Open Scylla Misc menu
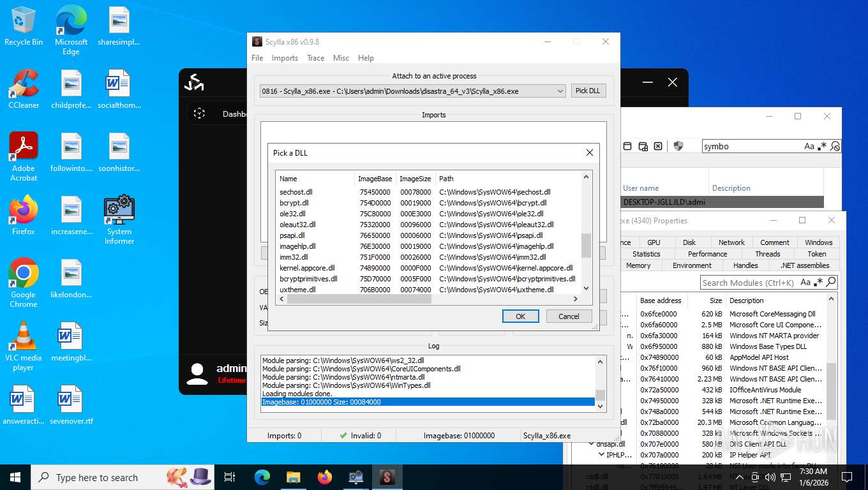868x490 pixels. [341, 58]
